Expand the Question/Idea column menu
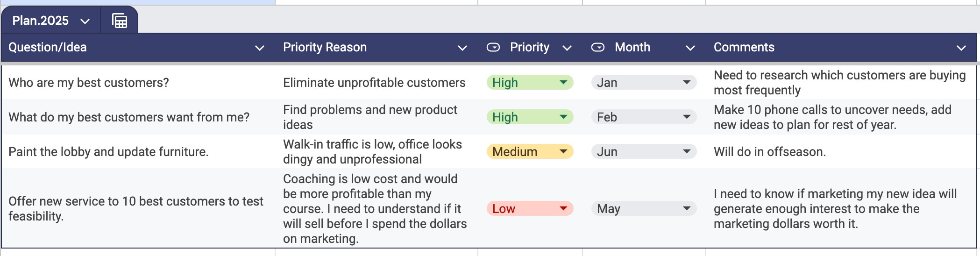 coord(260,48)
